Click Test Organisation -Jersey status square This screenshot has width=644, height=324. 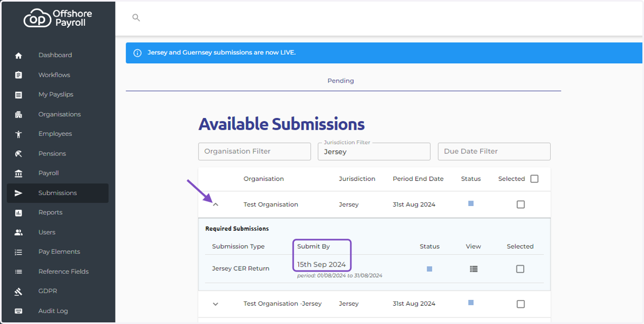[471, 303]
